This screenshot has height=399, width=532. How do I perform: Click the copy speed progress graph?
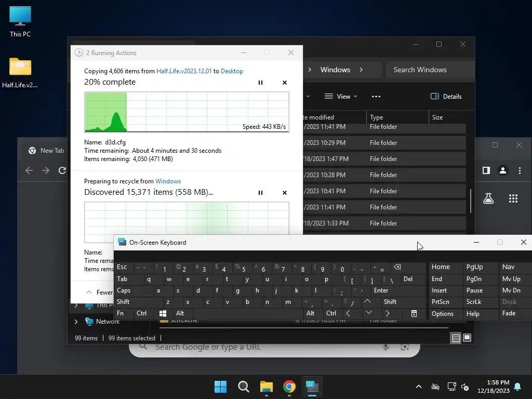coord(187,112)
